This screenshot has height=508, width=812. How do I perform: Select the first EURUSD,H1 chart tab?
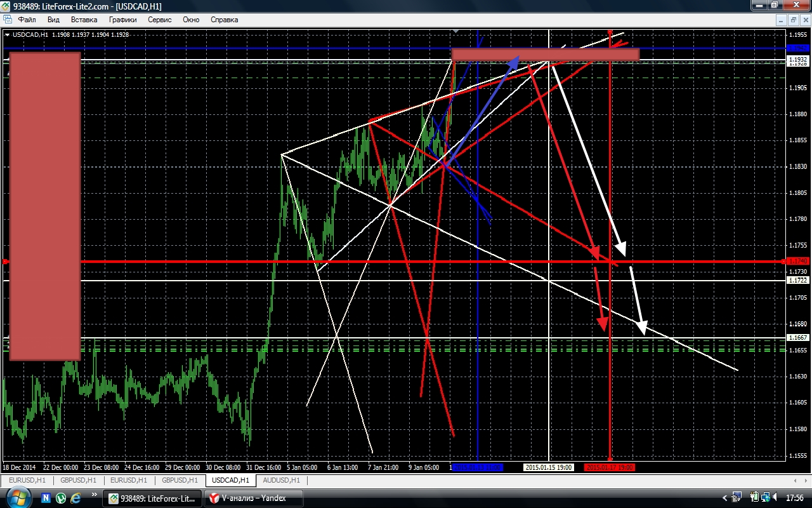[27, 480]
